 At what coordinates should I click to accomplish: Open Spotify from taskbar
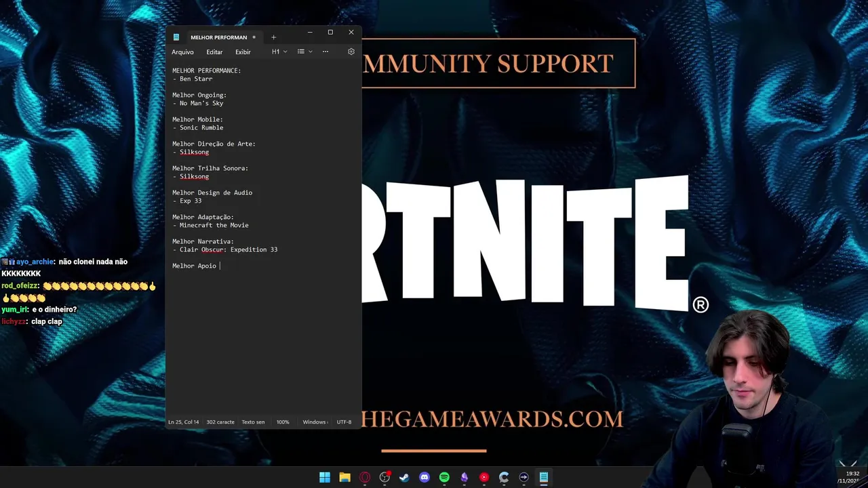coord(444,477)
